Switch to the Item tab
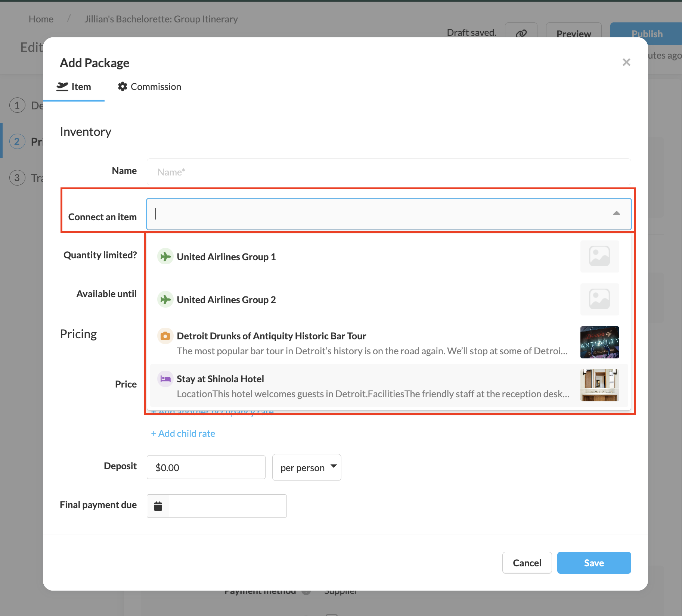Viewport: 682px width, 616px height. pos(74,87)
